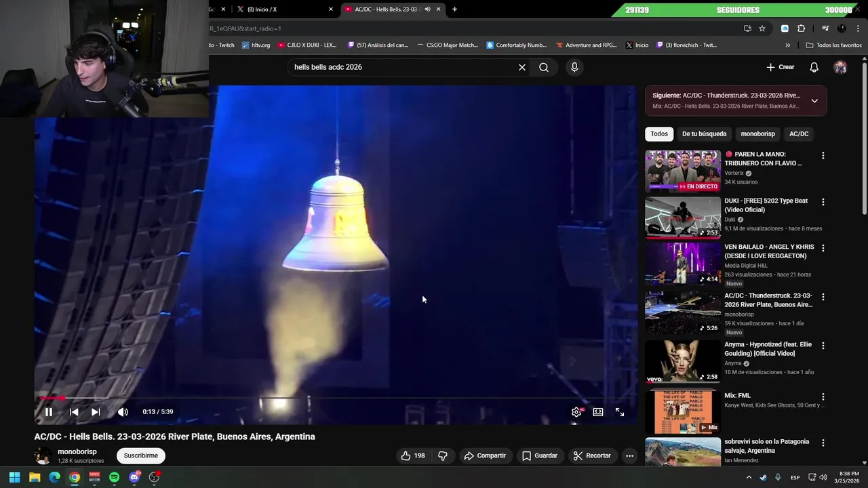Switch to theater mode view
868x488 pixels.
tap(598, 412)
